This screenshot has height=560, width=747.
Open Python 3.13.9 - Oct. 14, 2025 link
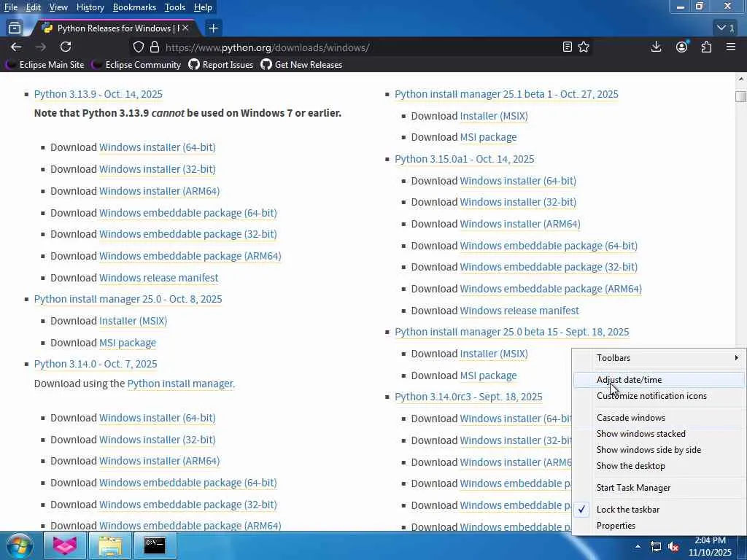coord(98,94)
